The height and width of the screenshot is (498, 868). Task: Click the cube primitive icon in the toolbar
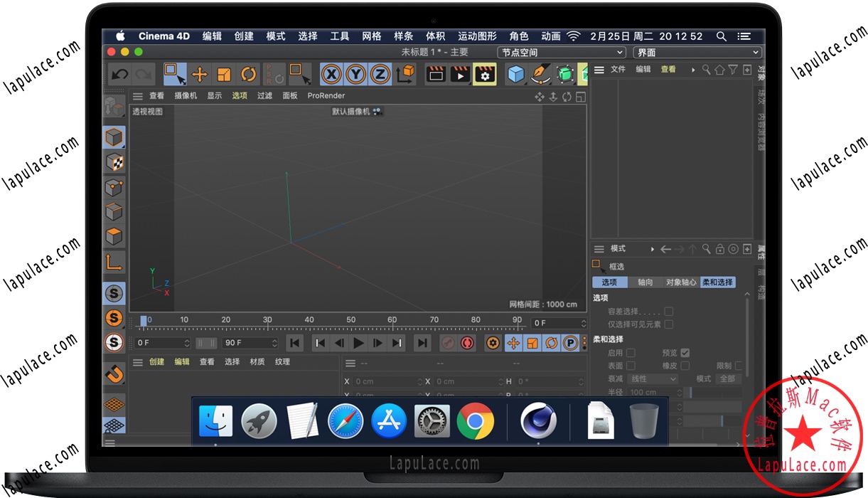tap(516, 74)
